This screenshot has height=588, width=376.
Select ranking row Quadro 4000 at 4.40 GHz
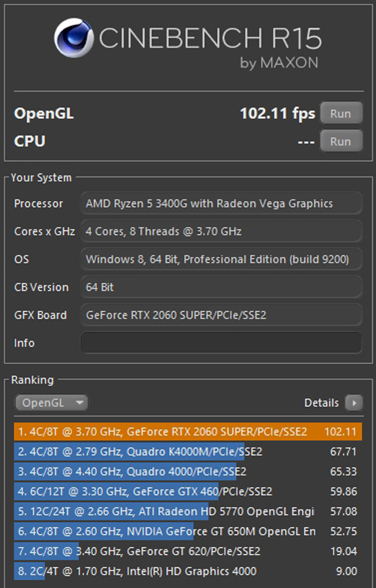(x=188, y=472)
